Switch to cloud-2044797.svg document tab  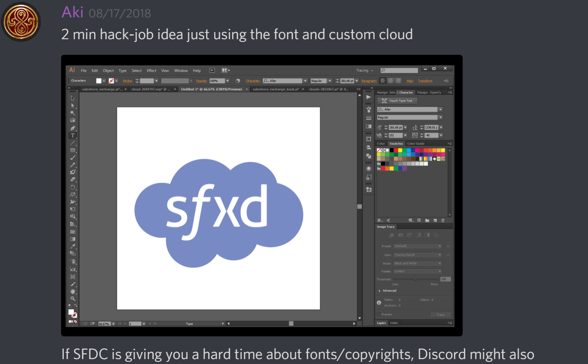pos(151,89)
